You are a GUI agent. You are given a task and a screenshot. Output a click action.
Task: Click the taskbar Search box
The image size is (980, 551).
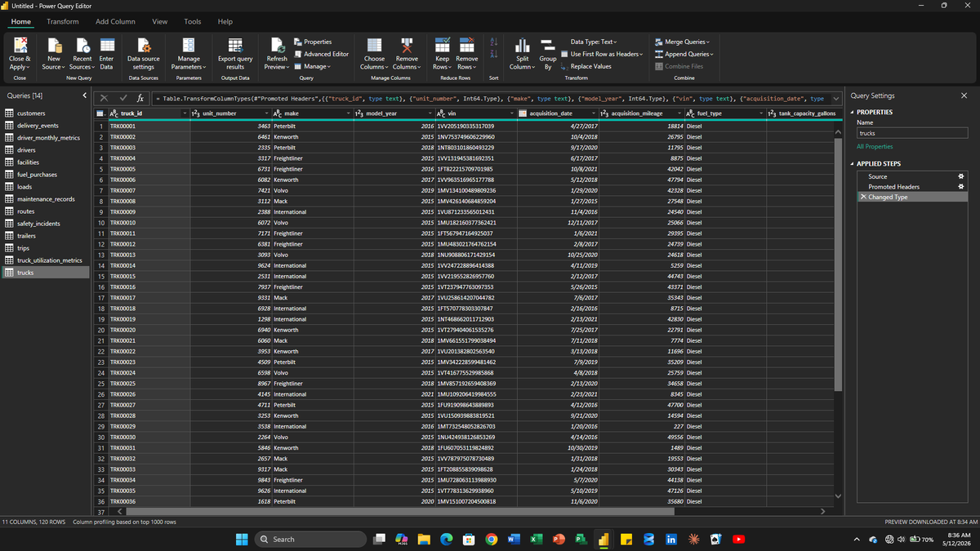coord(310,540)
